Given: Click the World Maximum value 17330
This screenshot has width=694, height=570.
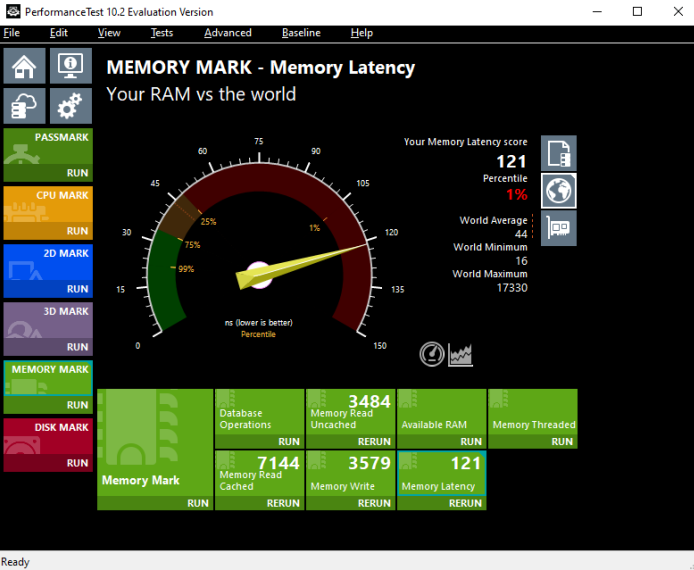Looking at the screenshot, I should 512,288.
